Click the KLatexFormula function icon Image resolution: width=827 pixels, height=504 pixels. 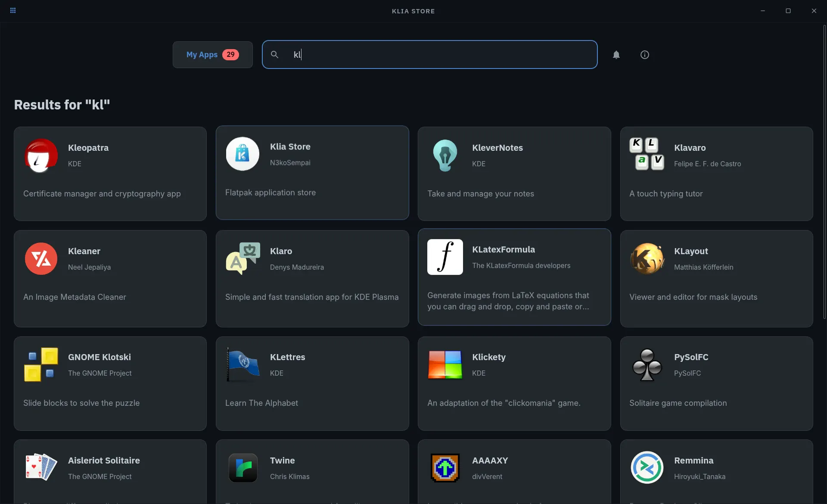click(x=445, y=257)
